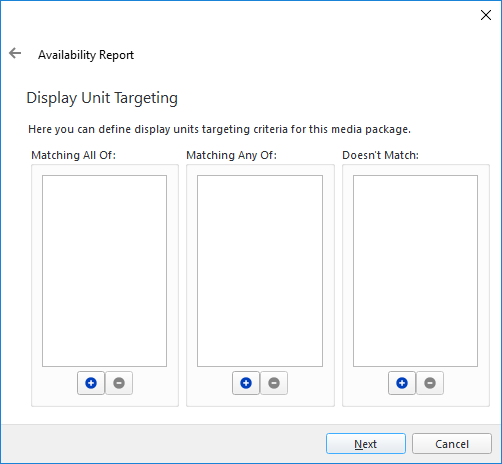502x464 pixels.
Task: Click the Matching All Of label
Action: 73,155
